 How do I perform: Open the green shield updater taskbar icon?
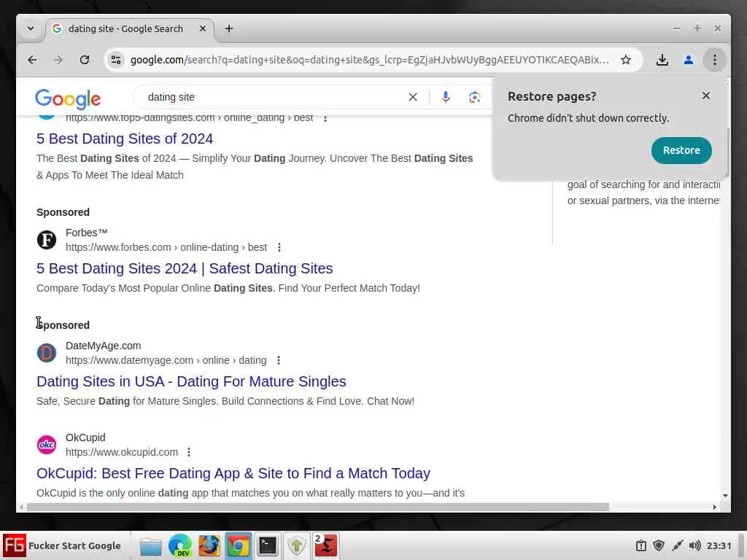pyautogui.click(x=297, y=545)
